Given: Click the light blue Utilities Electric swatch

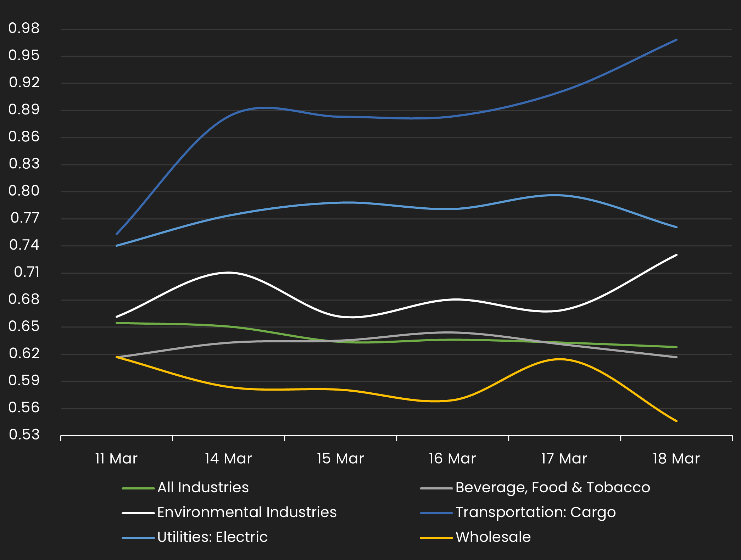Looking at the screenshot, I should click(x=138, y=538).
